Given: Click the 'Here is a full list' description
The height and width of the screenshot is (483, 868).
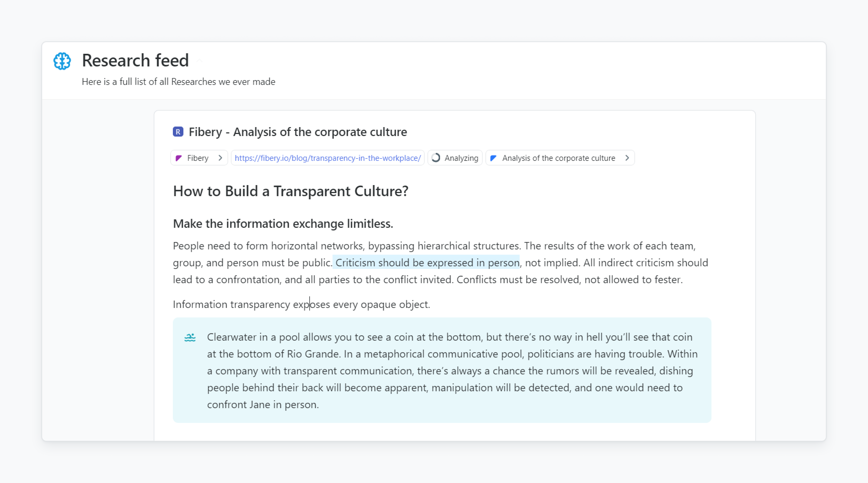Looking at the screenshot, I should [178, 81].
